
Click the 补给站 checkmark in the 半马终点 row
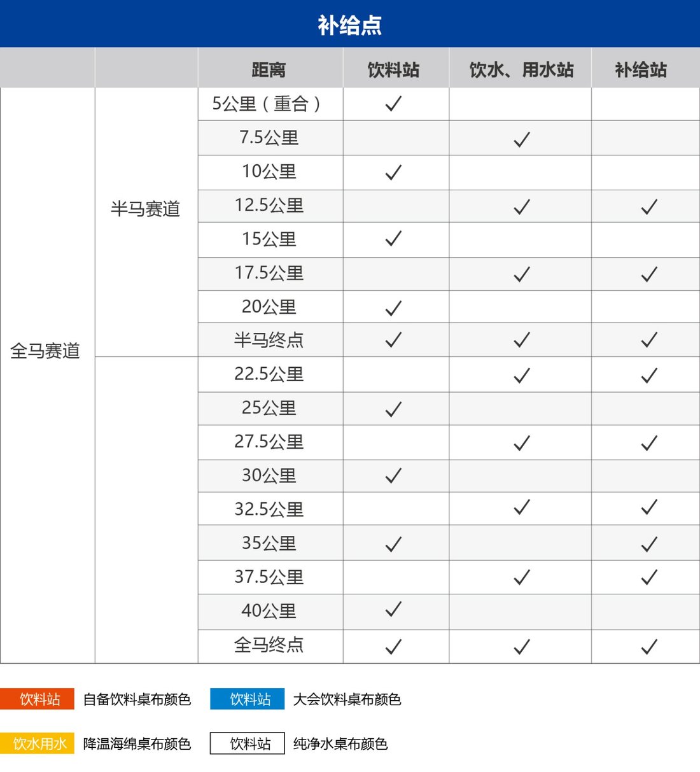click(649, 340)
